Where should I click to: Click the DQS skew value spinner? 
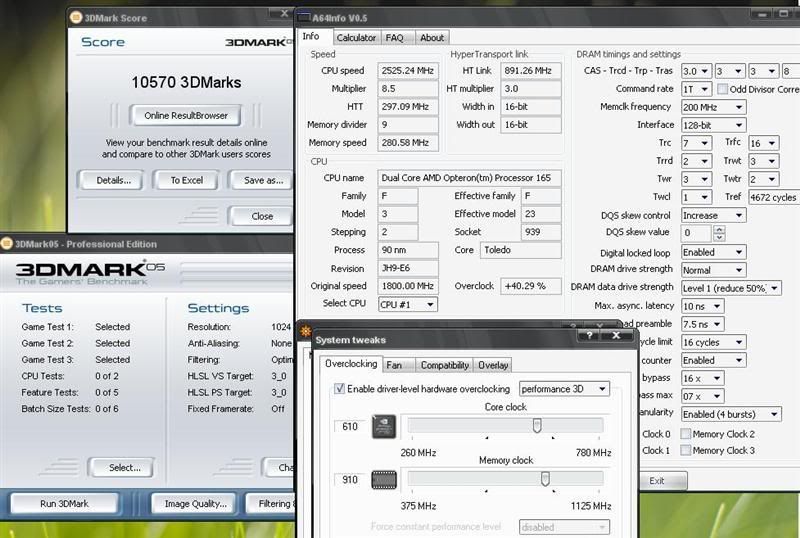click(x=719, y=233)
